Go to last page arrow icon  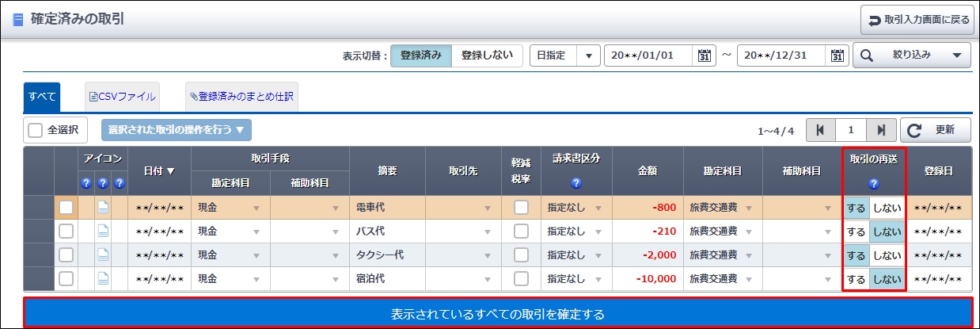tap(881, 130)
